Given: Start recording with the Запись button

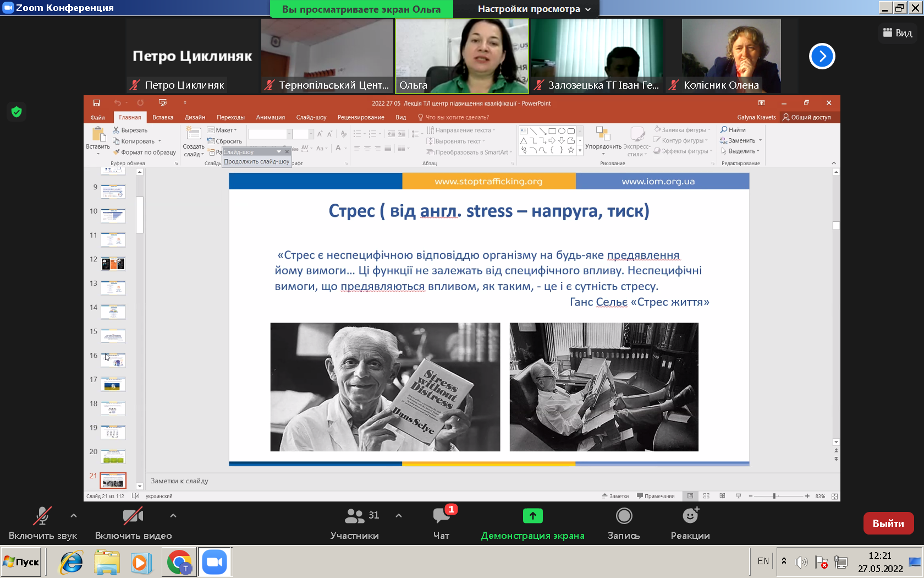Looking at the screenshot, I should [624, 523].
